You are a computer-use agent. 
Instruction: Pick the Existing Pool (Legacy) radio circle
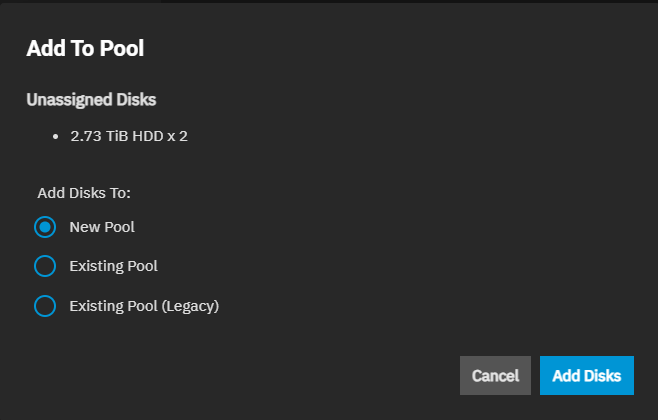(x=45, y=306)
